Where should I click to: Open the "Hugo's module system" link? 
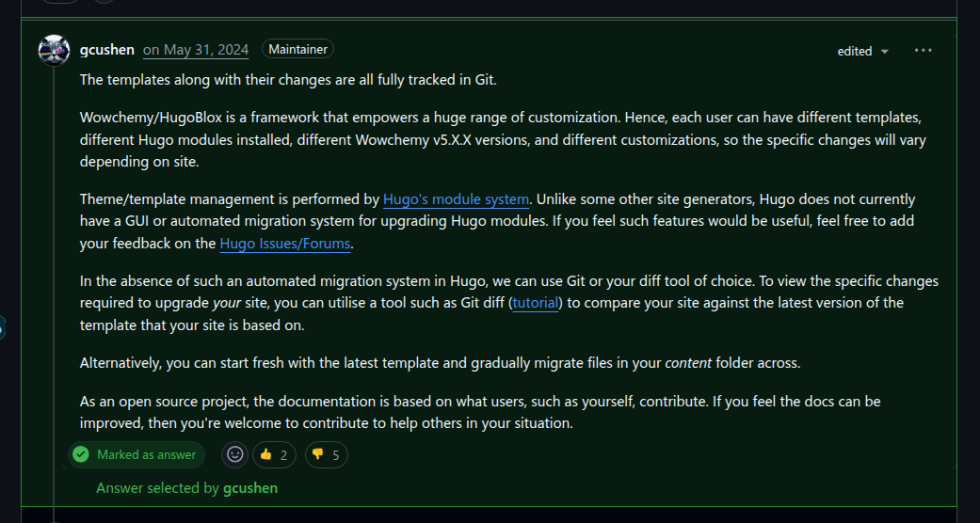(456, 199)
